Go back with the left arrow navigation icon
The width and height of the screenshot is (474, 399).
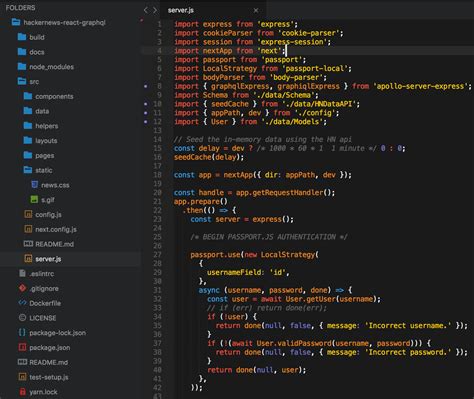(x=146, y=10)
